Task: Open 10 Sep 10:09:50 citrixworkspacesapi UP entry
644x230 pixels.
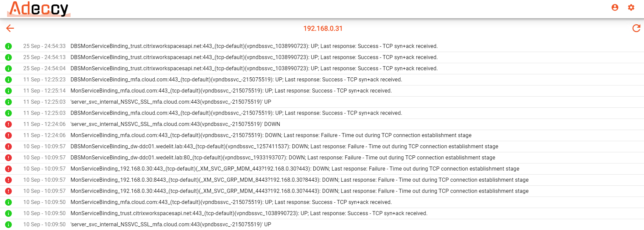Action: (x=322, y=213)
